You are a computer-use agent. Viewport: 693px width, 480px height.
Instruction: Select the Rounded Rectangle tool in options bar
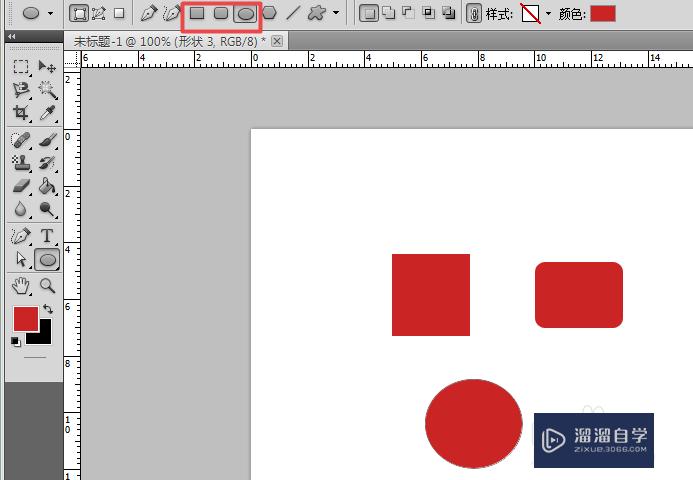[221, 14]
